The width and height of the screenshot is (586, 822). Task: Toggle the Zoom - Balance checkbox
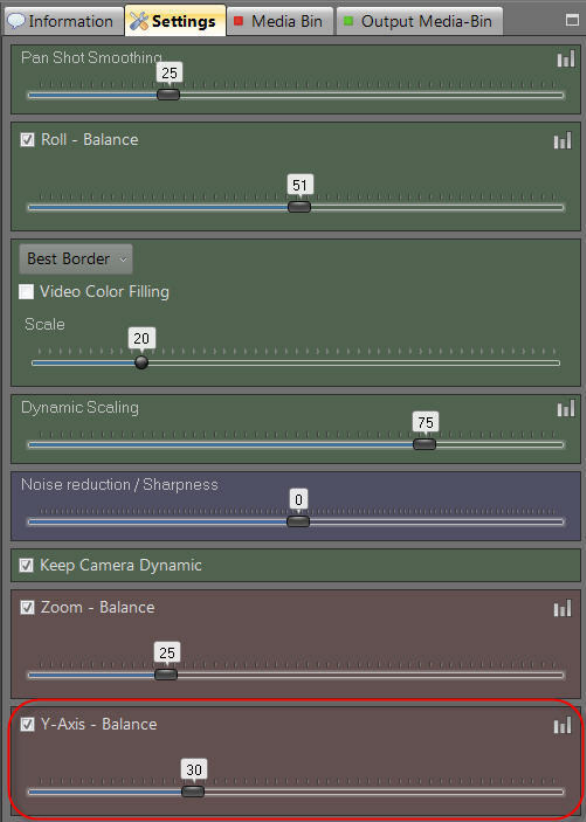pos(27,607)
